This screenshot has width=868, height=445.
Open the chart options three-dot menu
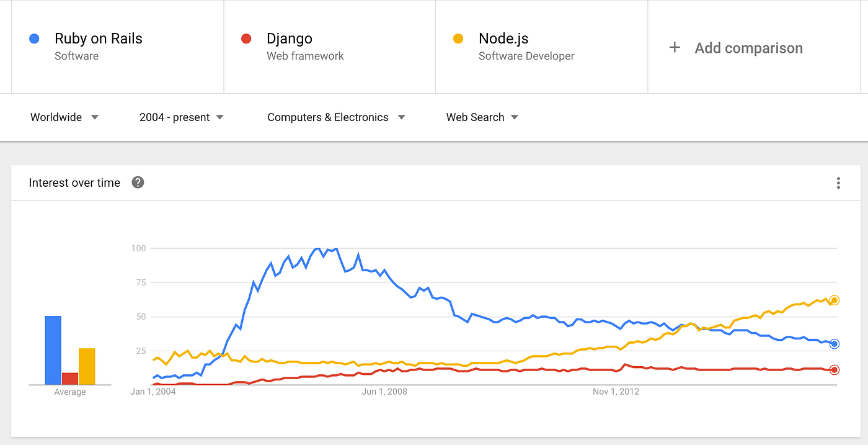838,183
